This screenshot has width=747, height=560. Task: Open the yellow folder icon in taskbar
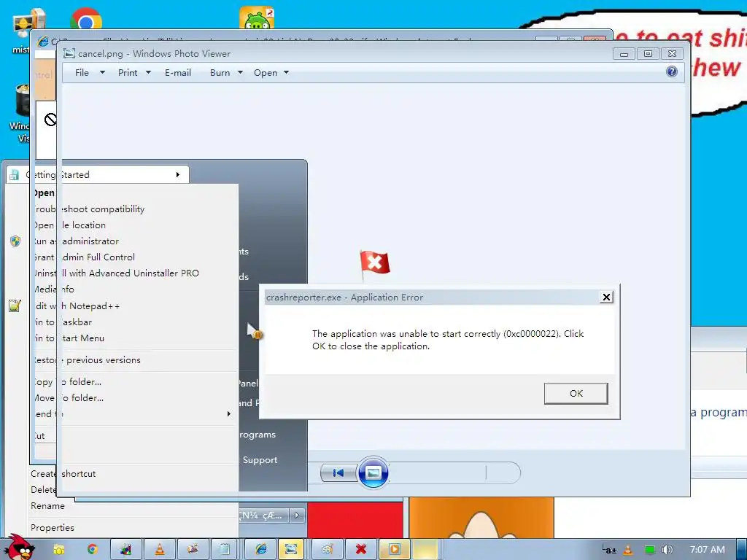pos(58,550)
